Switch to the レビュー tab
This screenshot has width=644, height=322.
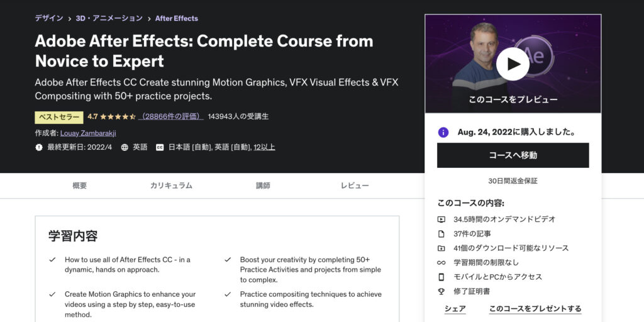(355, 186)
